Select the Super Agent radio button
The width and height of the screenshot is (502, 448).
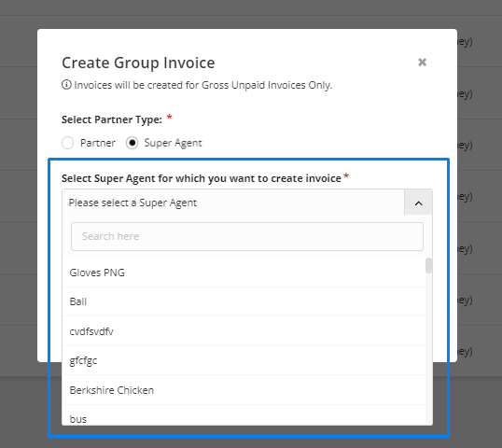pyautogui.click(x=132, y=143)
